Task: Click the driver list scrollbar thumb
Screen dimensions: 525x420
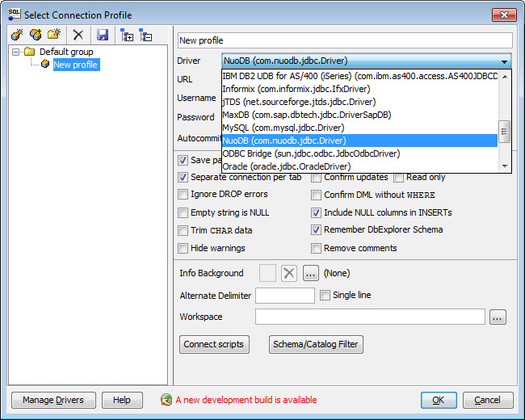Action: (504, 132)
